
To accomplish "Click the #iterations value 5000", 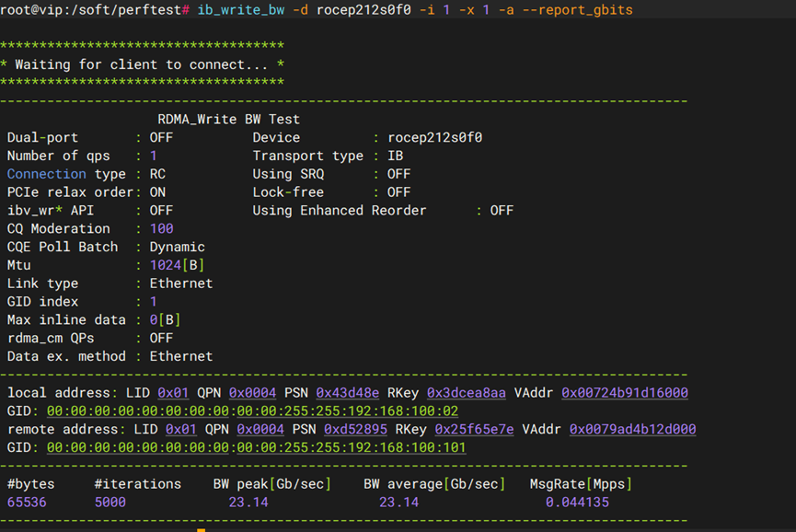I will coord(110,503).
